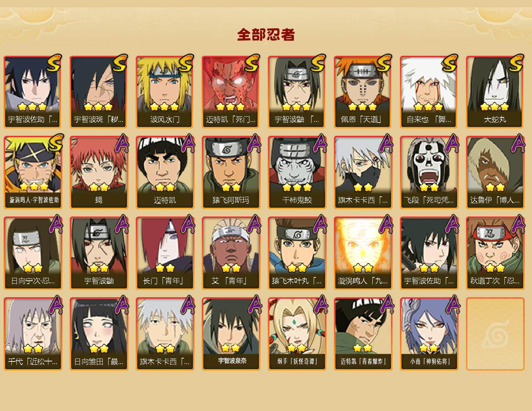Click the 宇智波鼬 A-rank card
This screenshot has height=411, width=532.
[99, 253]
